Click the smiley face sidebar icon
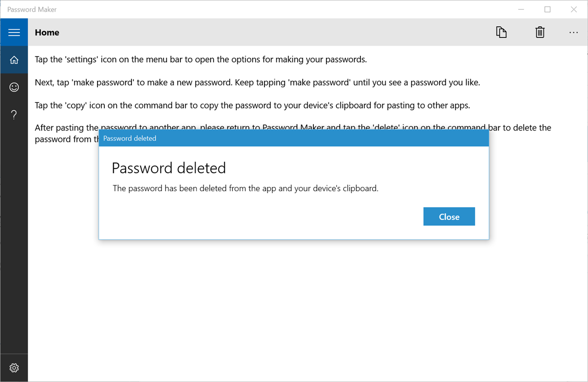This screenshot has height=382, width=588. click(14, 87)
